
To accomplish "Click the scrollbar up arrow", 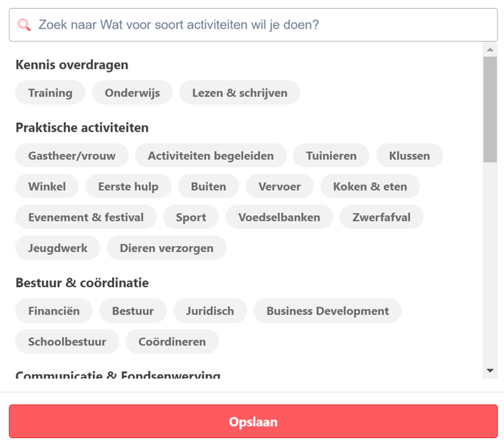I will click(490, 51).
